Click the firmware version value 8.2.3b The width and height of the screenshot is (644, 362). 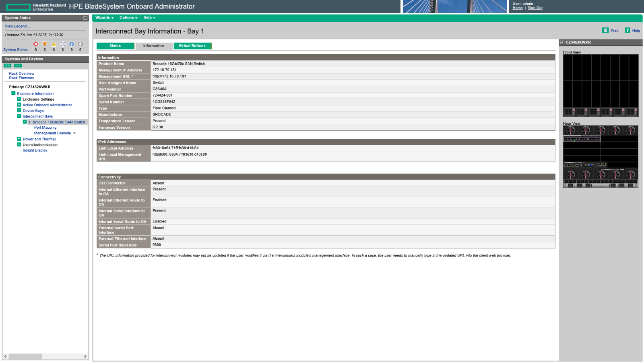(158, 127)
